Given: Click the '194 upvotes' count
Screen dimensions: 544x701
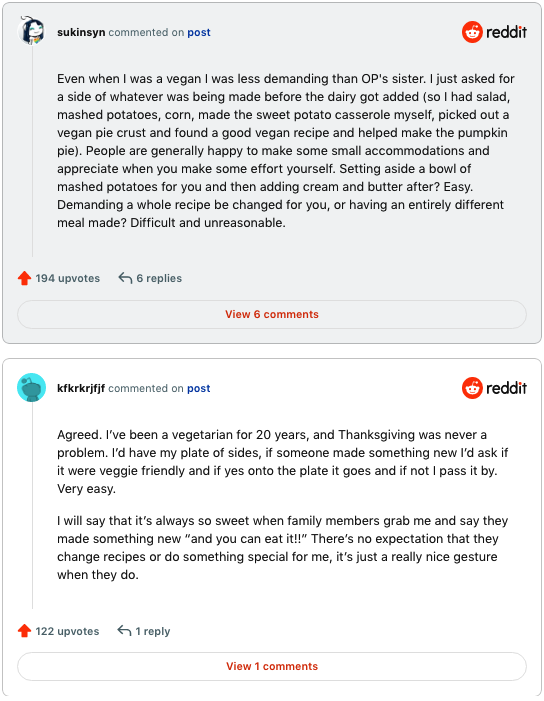Looking at the screenshot, I should pos(67,278).
